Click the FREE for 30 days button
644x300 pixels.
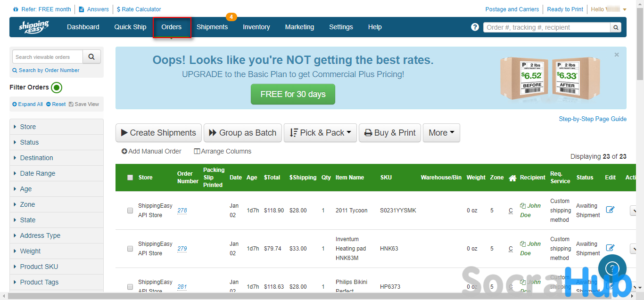pos(293,94)
